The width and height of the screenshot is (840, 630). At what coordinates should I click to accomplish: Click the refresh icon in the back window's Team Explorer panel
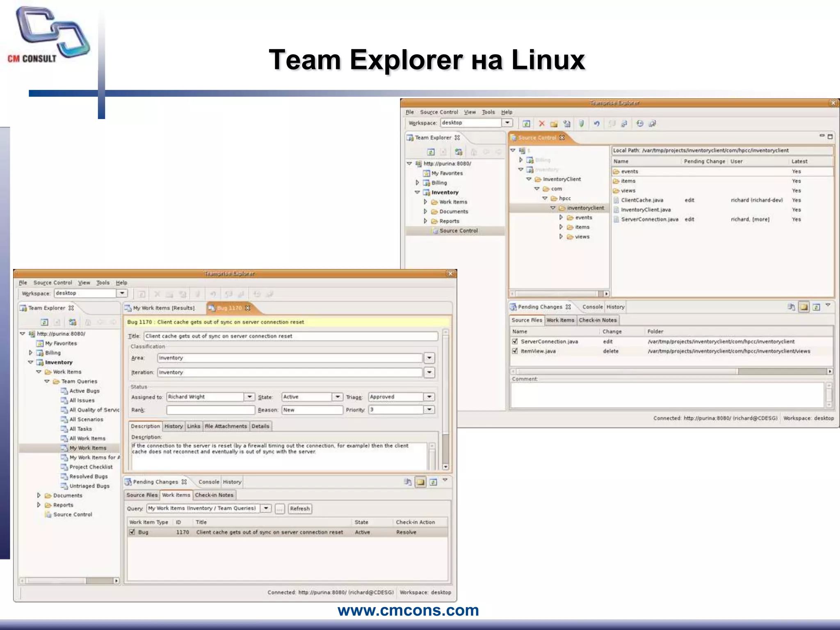pos(431,152)
